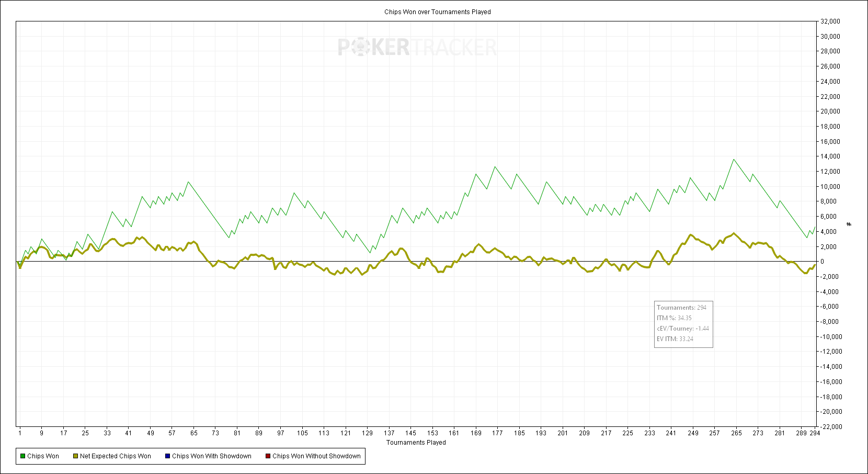Click the 32,000 tick on y-axis
Image resolution: width=868 pixels, height=474 pixels.
tap(830, 21)
